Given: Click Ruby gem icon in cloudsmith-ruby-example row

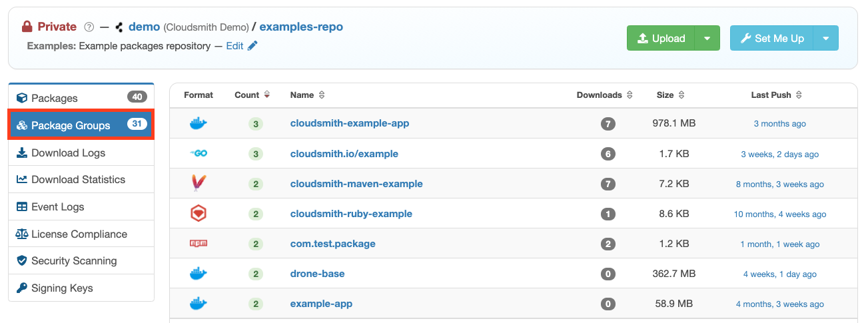Looking at the screenshot, I should pos(199,214).
